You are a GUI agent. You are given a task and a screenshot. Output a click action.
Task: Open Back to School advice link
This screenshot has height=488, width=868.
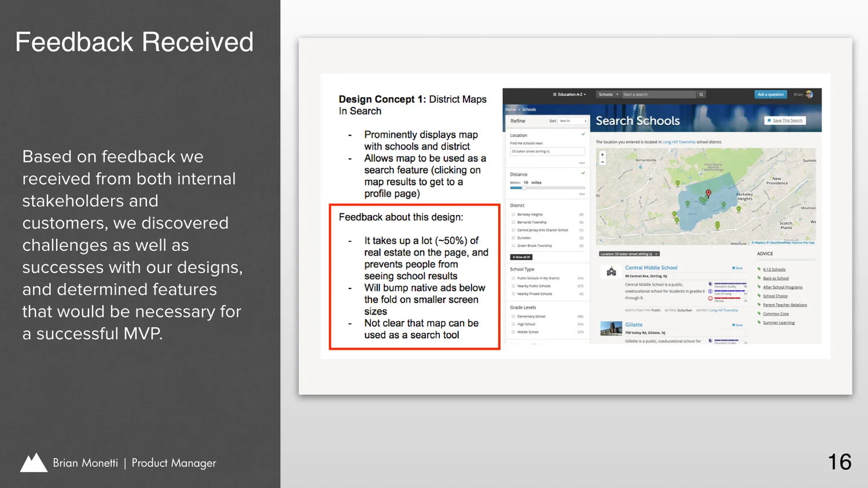click(775, 278)
